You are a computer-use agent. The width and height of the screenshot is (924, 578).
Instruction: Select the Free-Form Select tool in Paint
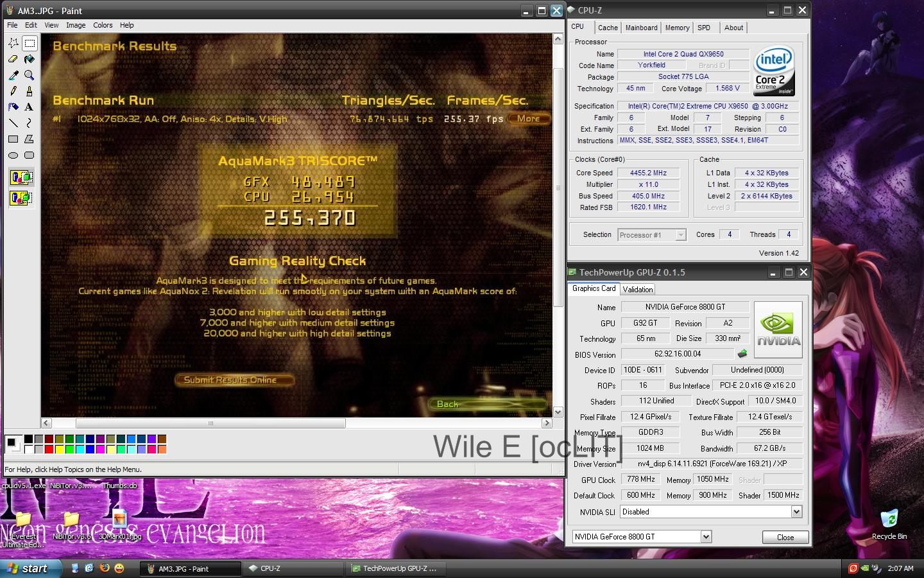click(13, 43)
